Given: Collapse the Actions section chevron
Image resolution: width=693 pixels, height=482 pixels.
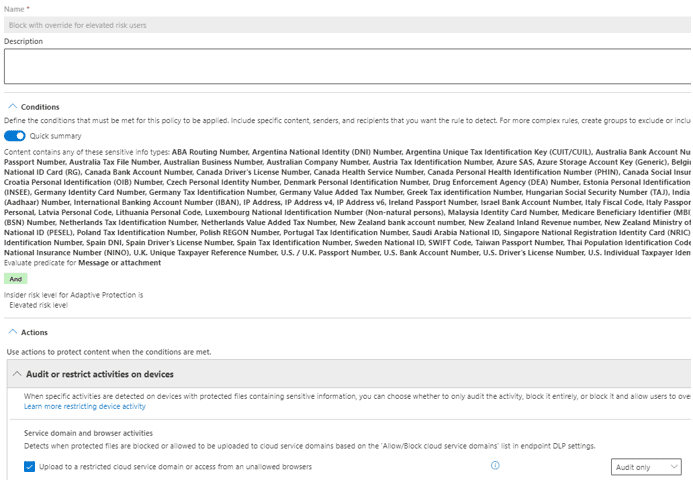Looking at the screenshot, I should pos(12,332).
